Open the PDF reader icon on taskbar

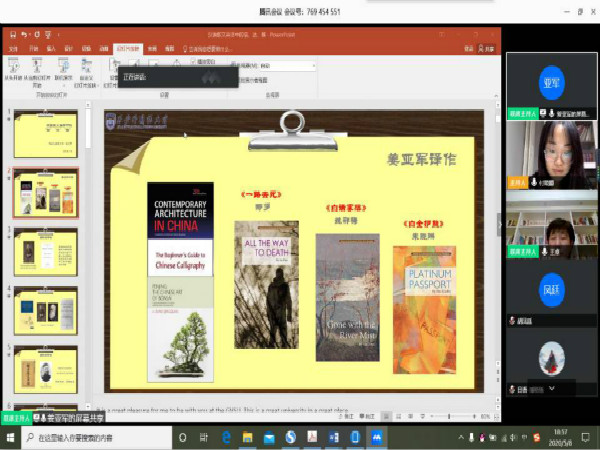(312, 437)
